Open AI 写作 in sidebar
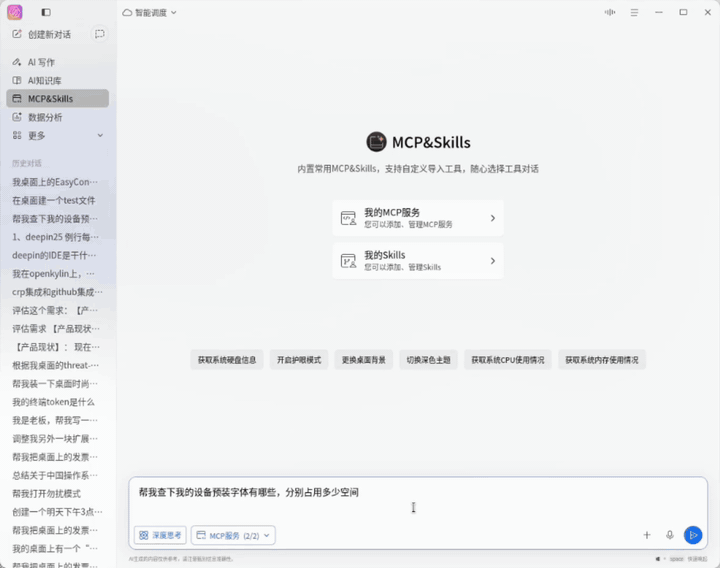The height and width of the screenshot is (568, 720). [x=57, y=62]
